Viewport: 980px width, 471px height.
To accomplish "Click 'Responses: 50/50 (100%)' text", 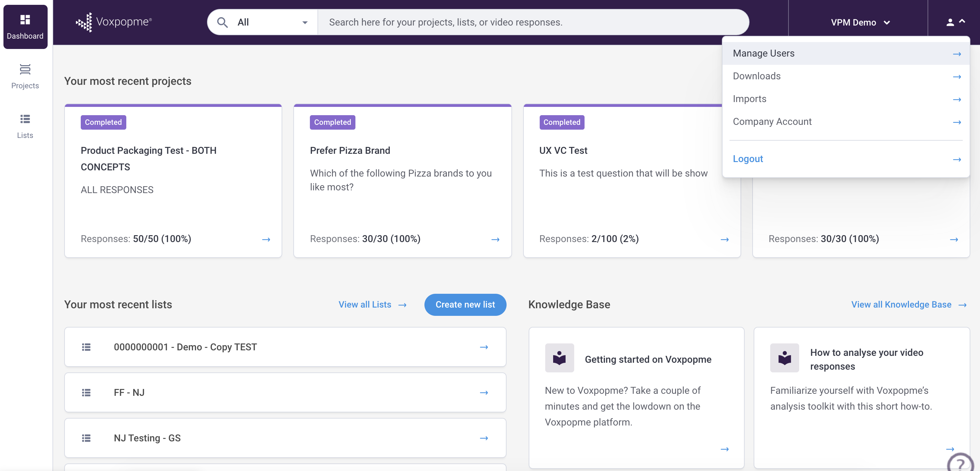I will coord(136,239).
